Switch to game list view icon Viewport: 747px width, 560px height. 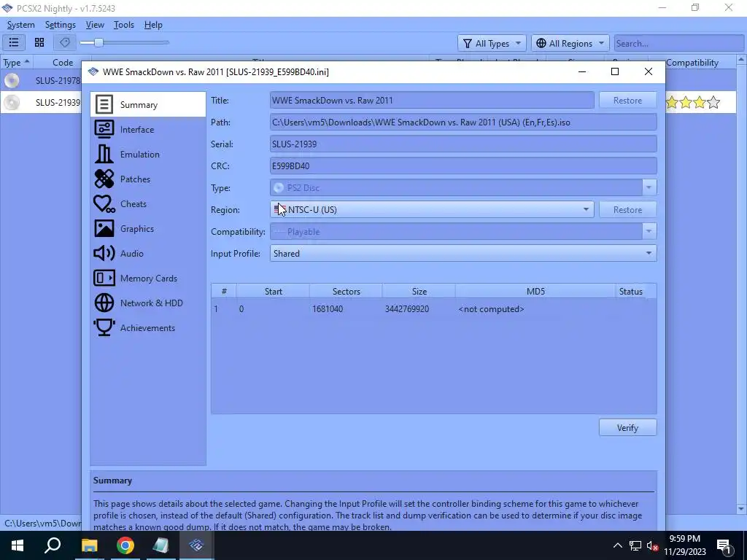14,42
